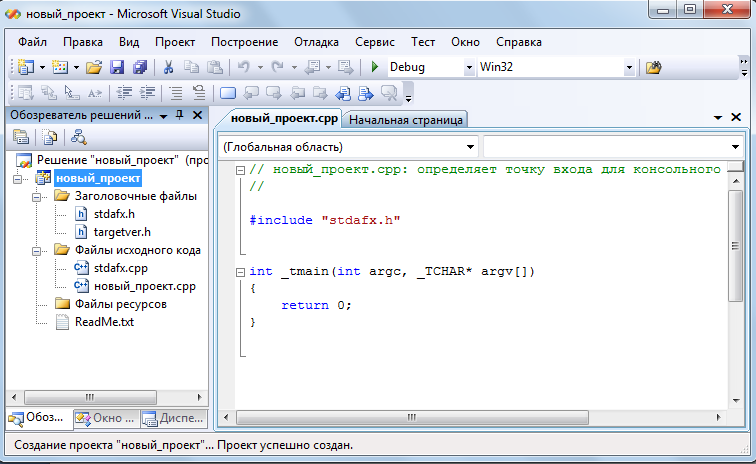Start debugging with the green play arrow

374,67
